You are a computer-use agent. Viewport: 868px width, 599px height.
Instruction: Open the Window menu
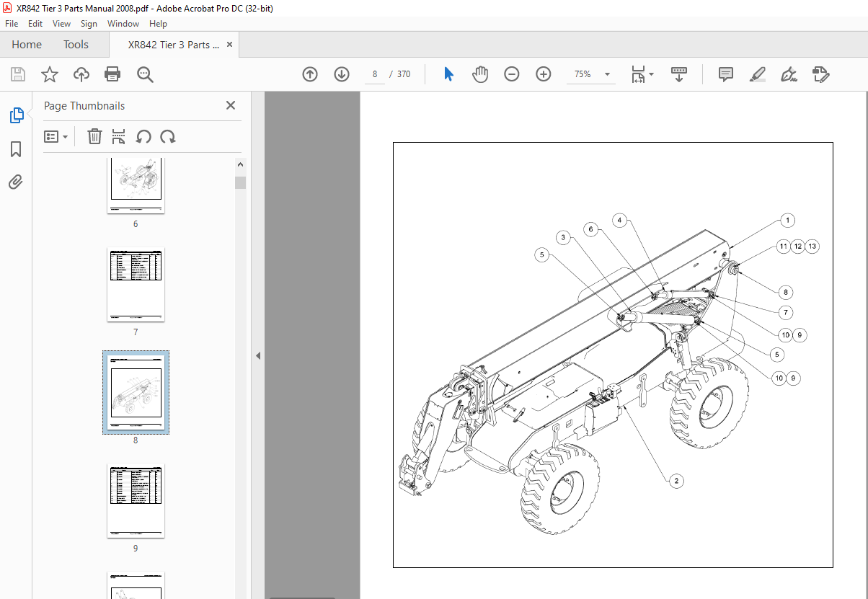click(x=123, y=24)
